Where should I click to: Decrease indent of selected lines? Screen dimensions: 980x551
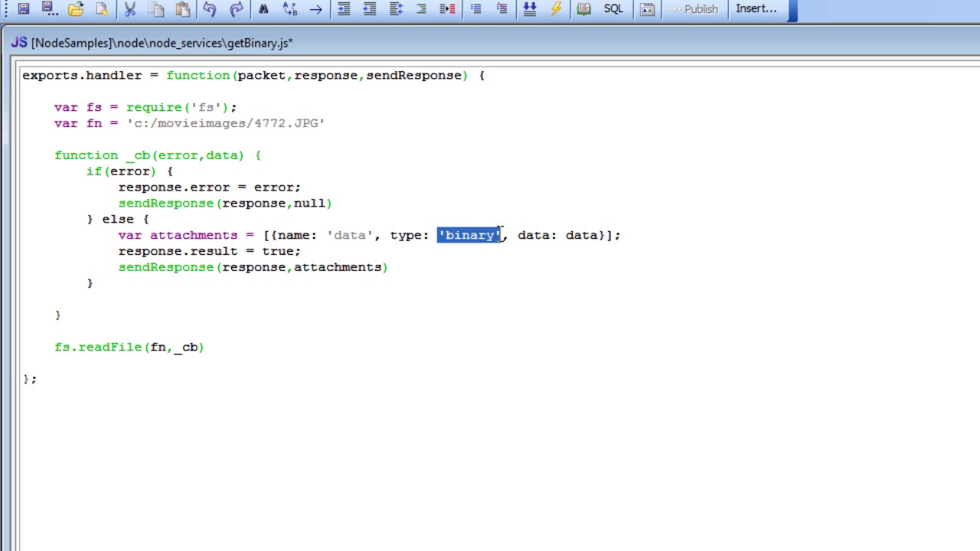click(x=370, y=9)
